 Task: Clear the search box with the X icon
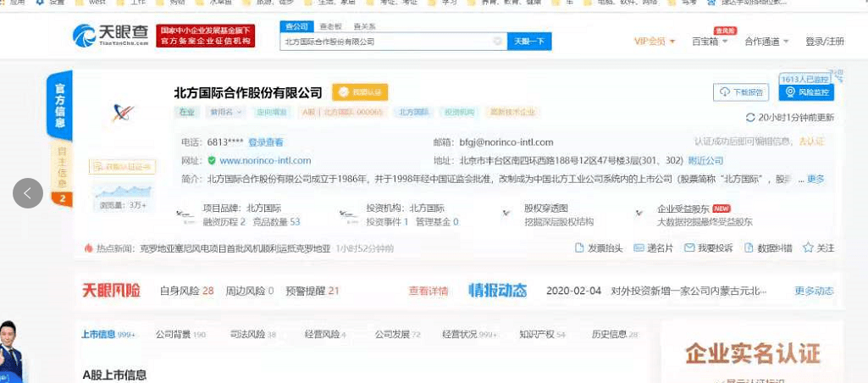(497, 41)
